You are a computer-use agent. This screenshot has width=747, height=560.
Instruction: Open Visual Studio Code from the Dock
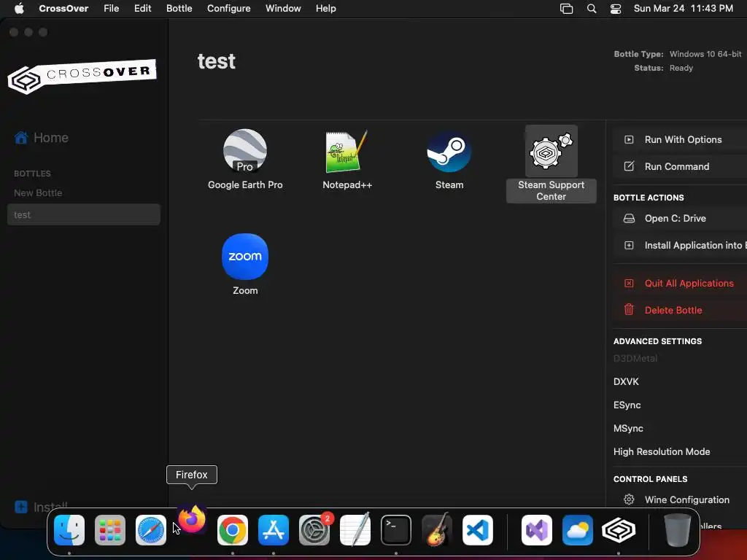pyautogui.click(x=478, y=530)
